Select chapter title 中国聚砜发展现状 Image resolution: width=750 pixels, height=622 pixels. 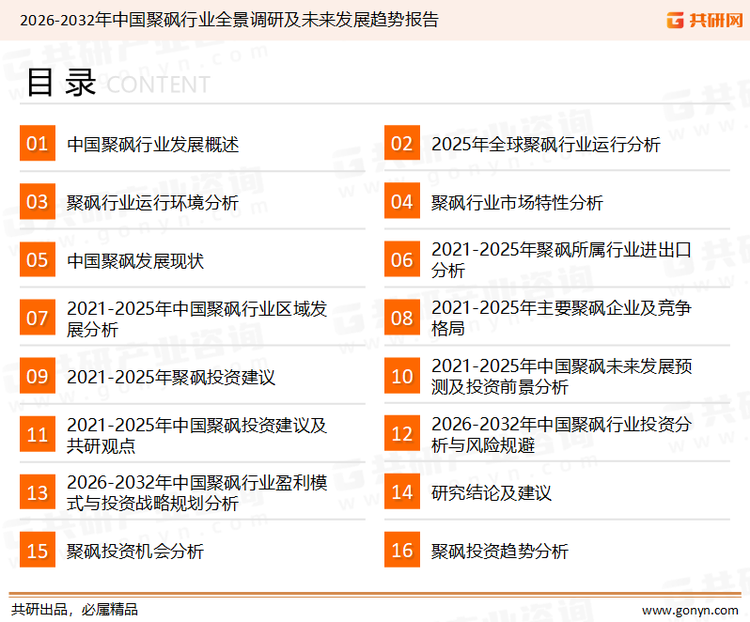tap(135, 261)
